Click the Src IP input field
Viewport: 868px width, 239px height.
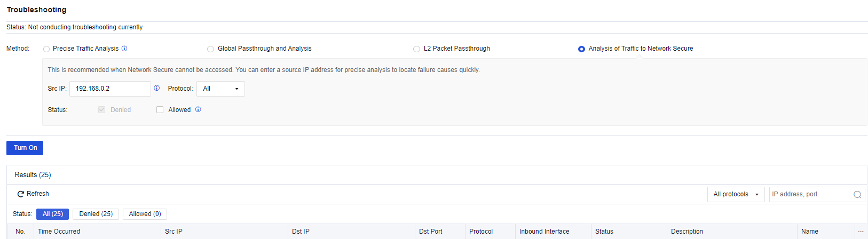pyautogui.click(x=110, y=89)
